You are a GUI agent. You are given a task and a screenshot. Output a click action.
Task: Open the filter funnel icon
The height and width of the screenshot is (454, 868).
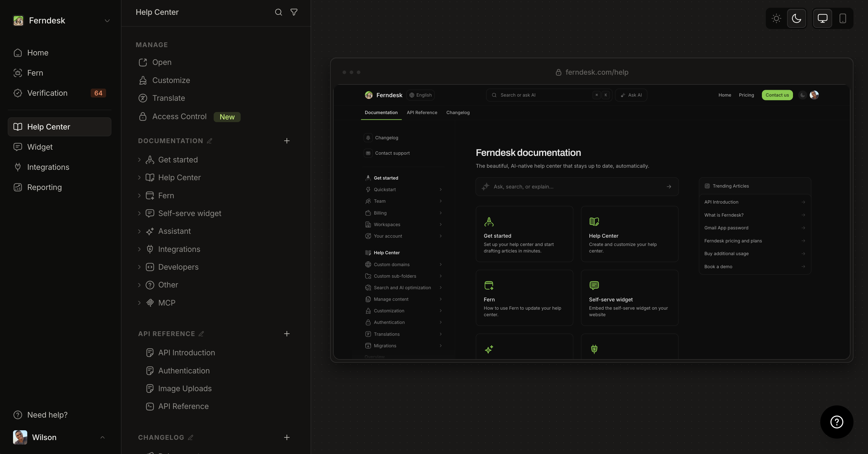tap(294, 12)
